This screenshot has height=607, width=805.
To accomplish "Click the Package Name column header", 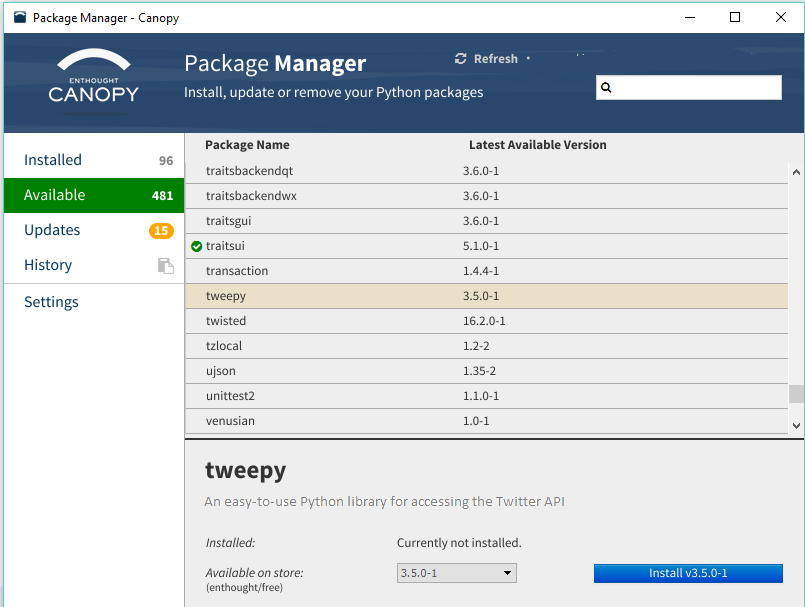I will pyautogui.click(x=247, y=145).
